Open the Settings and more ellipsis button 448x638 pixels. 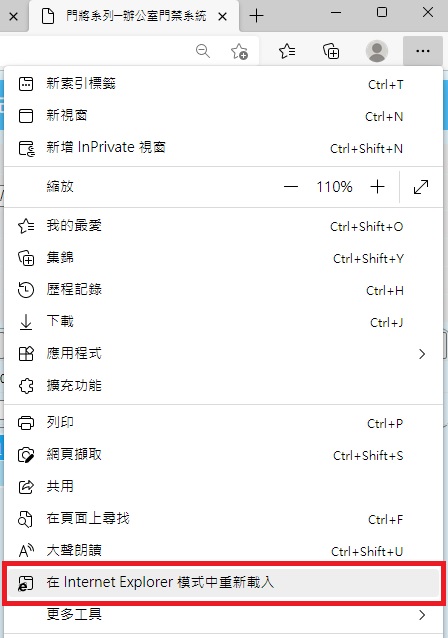[x=423, y=51]
